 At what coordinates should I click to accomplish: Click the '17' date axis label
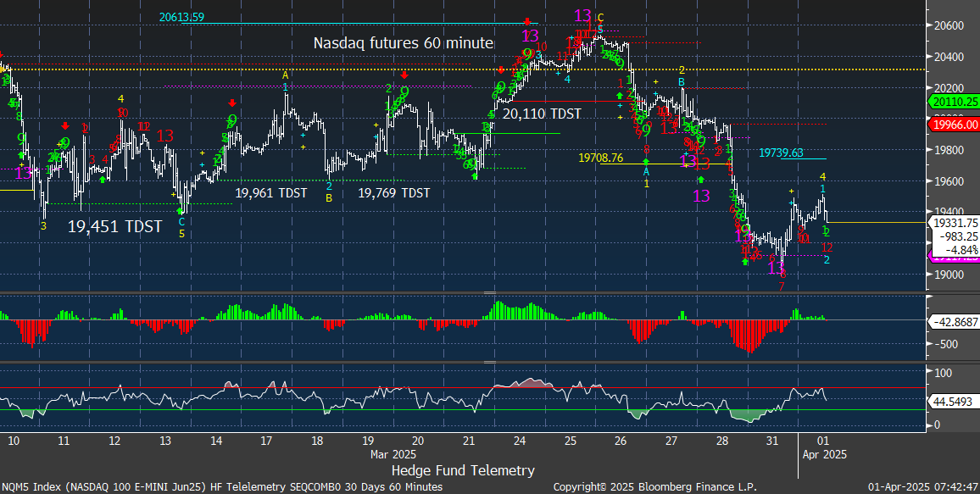pyautogui.click(x=265, y=441)
